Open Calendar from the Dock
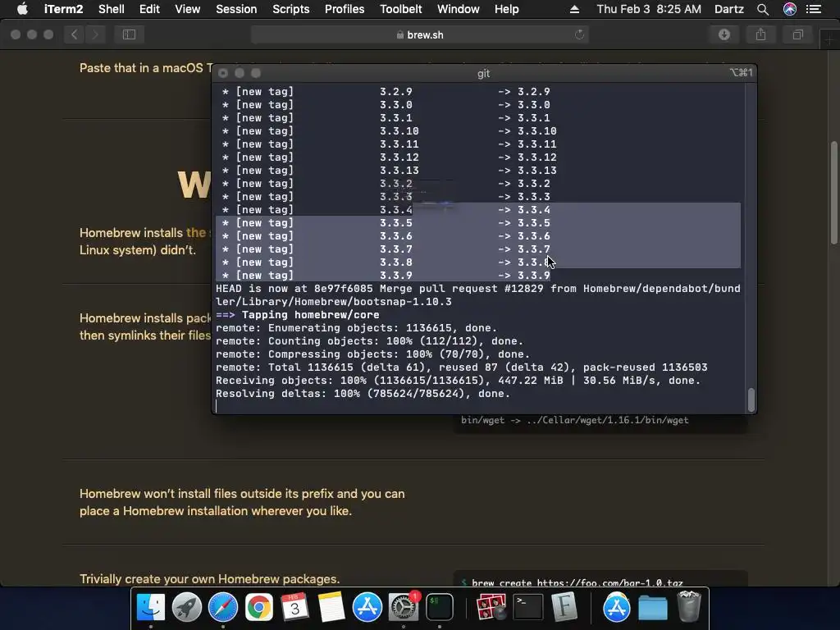 (x=294, y=608)
